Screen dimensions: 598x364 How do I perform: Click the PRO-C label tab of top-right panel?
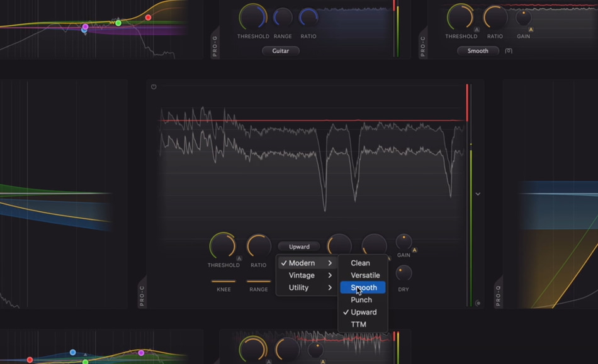pyautogui.click(x=422, y=46)
